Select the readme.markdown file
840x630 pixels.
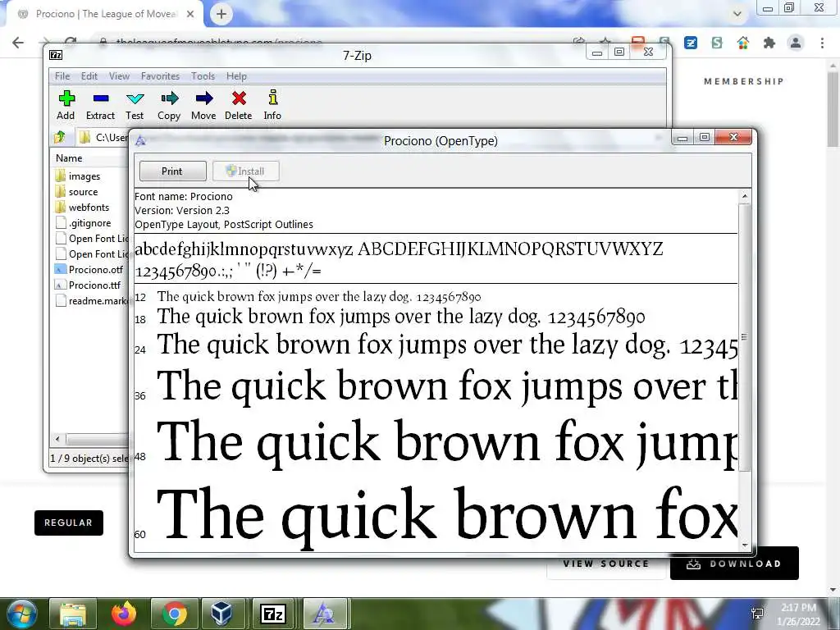(91, 300)
